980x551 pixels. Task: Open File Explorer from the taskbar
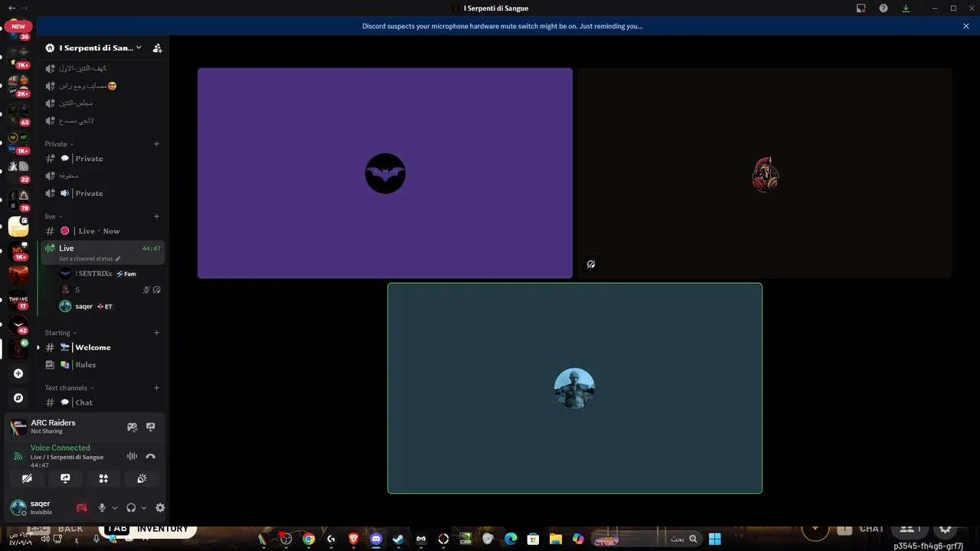pos(556,539)
